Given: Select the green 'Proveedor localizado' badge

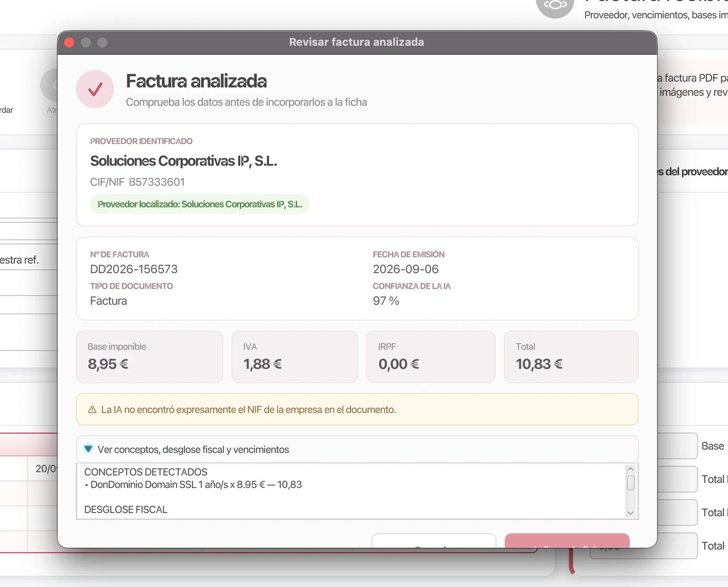Looking at the screenshot, I should coord(200,204).
